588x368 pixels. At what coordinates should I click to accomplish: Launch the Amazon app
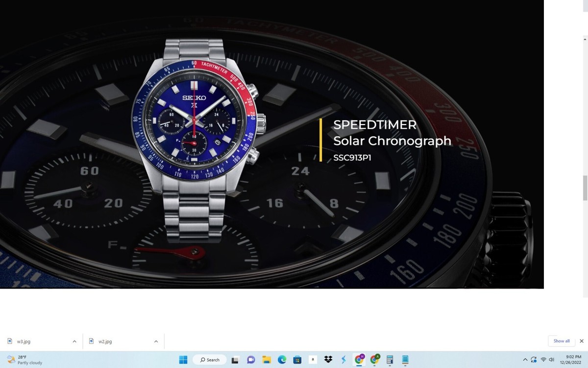[x=313, y=360]
